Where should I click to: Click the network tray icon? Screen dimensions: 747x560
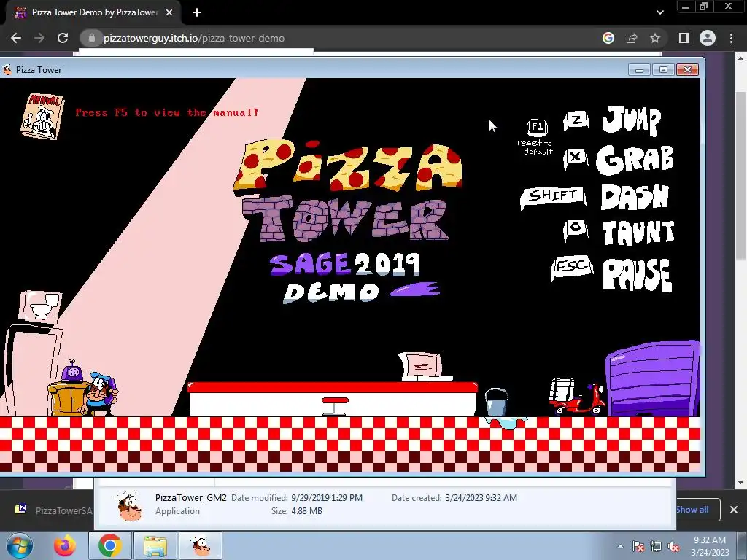tap(656, 547)
